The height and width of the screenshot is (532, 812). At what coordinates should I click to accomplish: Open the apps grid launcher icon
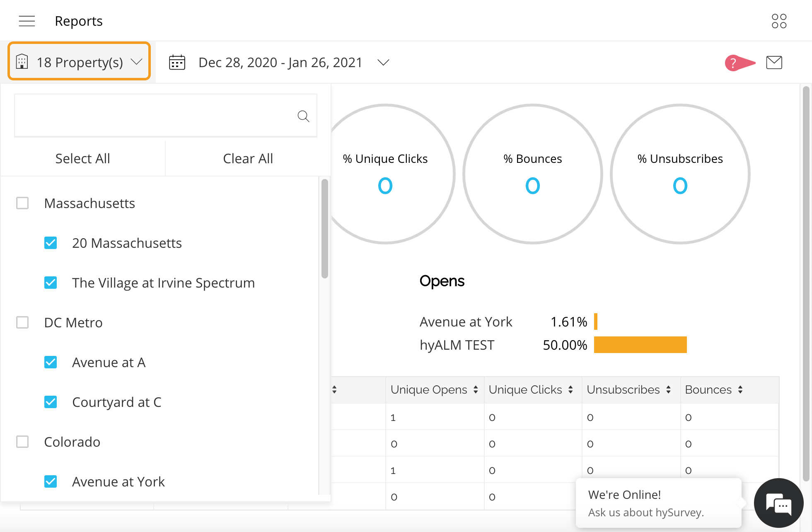[x=779, y=21]
